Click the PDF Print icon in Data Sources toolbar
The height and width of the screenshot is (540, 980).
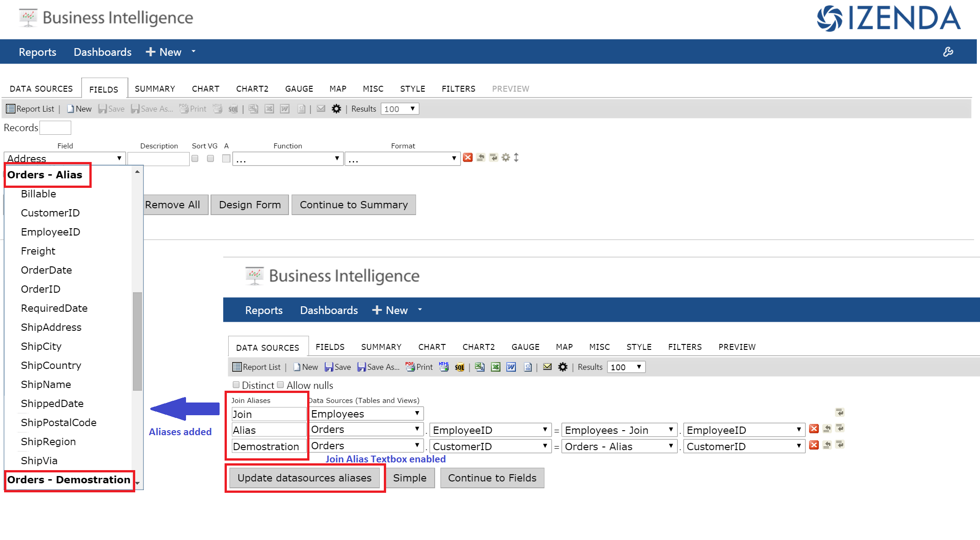pos(410,367)
